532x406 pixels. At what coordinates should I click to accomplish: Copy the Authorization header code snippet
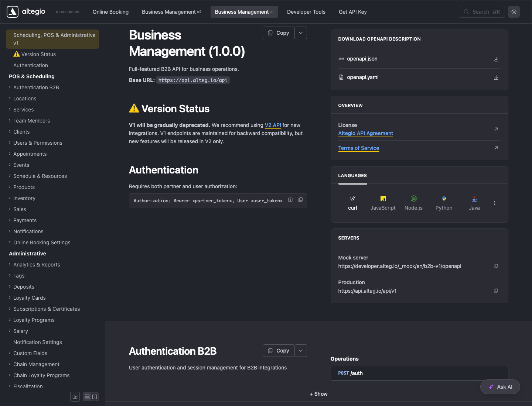(x=300, y=200)
